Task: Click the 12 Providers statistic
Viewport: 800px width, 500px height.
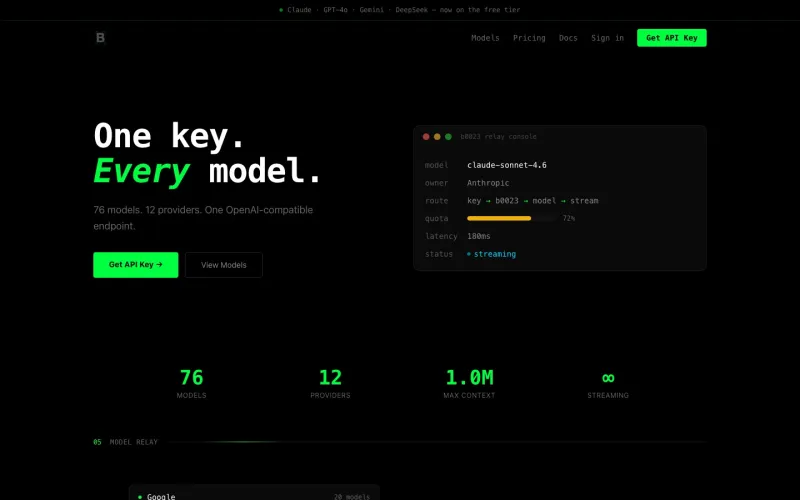Action: 330,383
